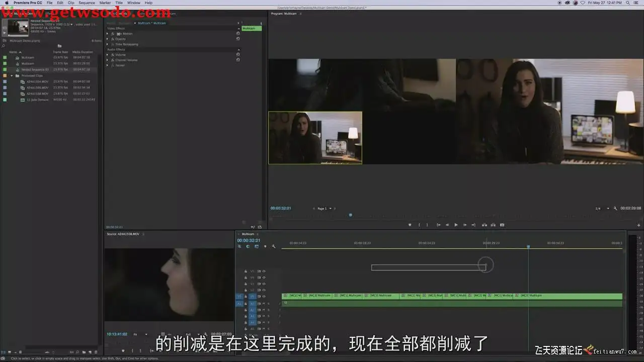Open Timeline display settings wrench
Viewport: 644px width, 362px height.
pos(273,246)
